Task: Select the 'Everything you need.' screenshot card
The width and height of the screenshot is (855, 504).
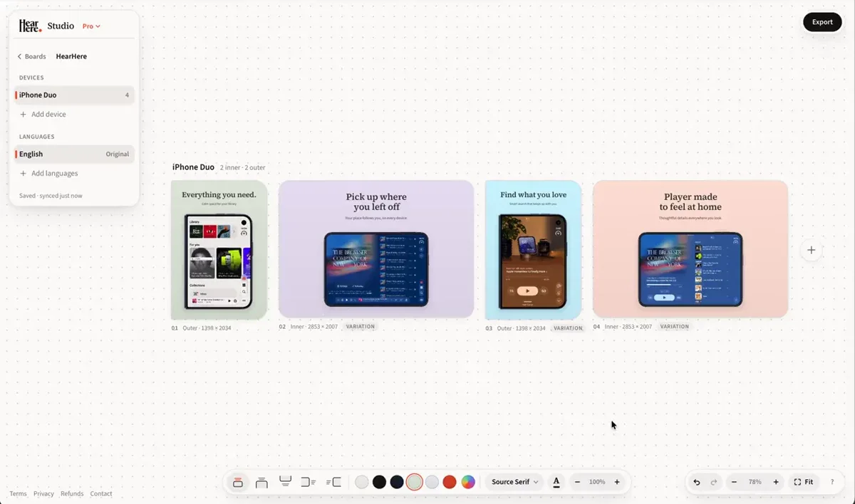Action: point(219,250)
